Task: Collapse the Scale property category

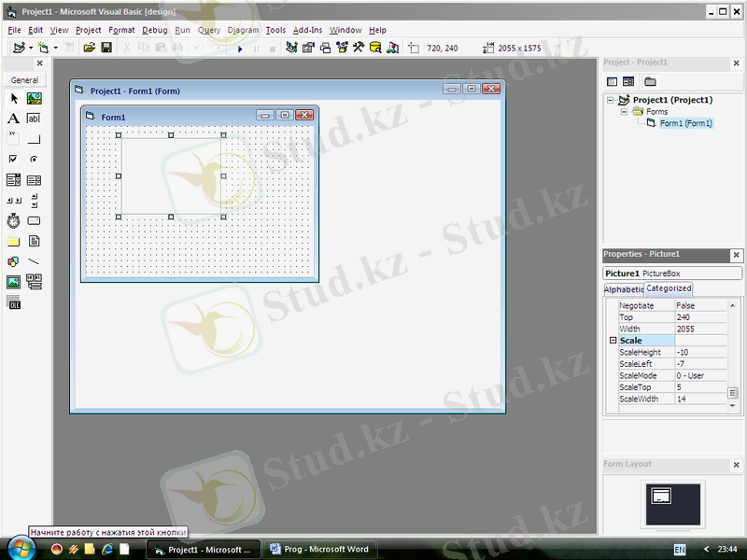Action: 613,341
